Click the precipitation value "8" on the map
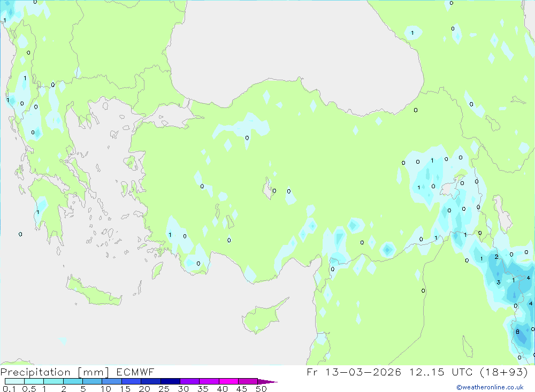The height and width of the screenshot is (392, 535). [x=517, y=332]
